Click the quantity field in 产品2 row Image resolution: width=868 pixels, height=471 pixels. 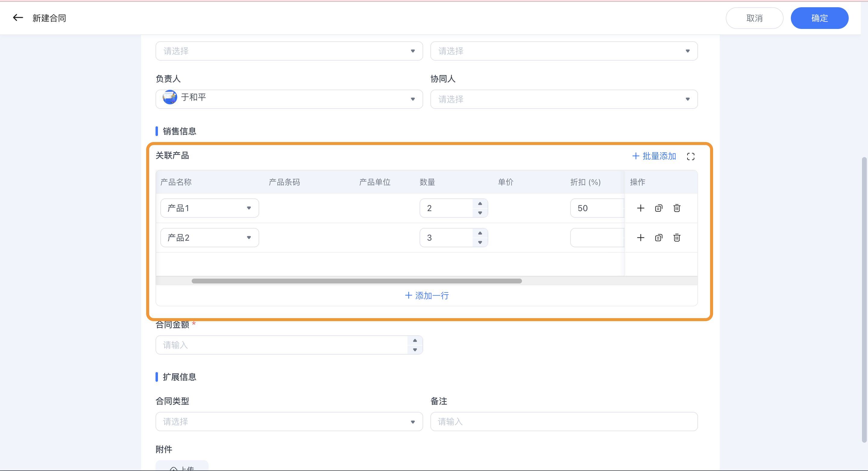tap(446, 238)
